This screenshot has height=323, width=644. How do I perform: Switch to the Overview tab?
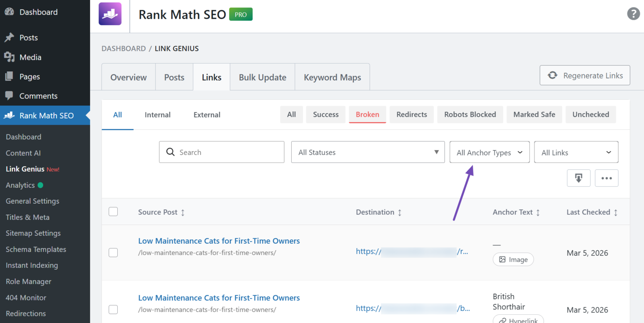click(128, 77)
